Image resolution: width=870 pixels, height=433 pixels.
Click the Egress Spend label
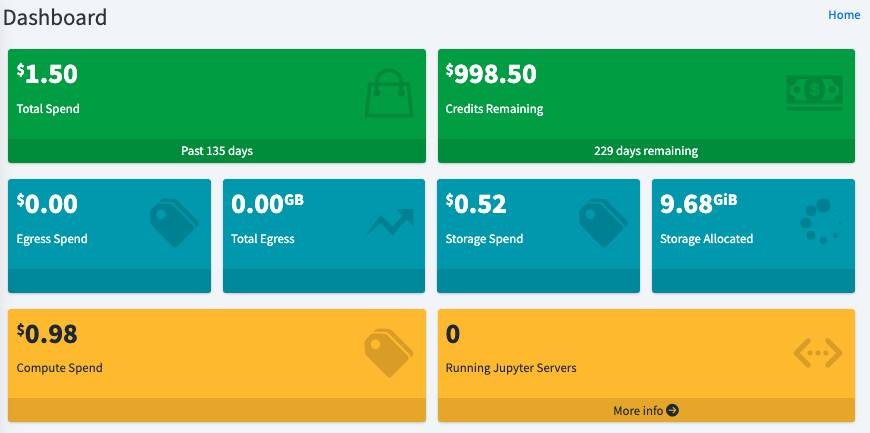coord(52,239)
